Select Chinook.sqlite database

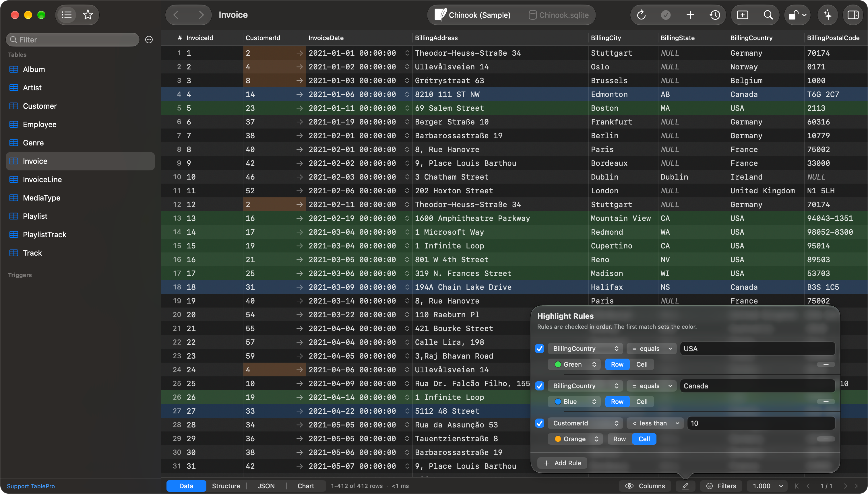[558, 15]
